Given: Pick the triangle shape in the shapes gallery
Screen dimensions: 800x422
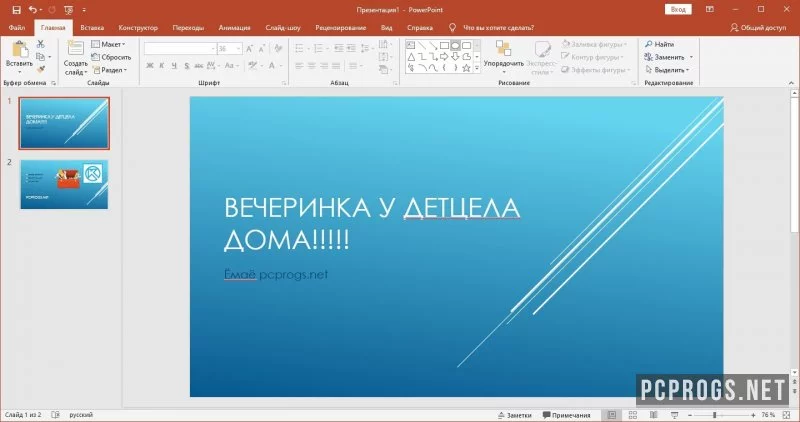Looking at the screenshot, I should (x=411, y=56).
